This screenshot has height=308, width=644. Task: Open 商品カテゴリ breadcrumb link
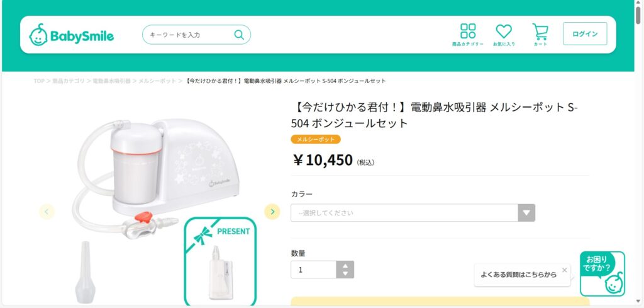coord(68,81)
